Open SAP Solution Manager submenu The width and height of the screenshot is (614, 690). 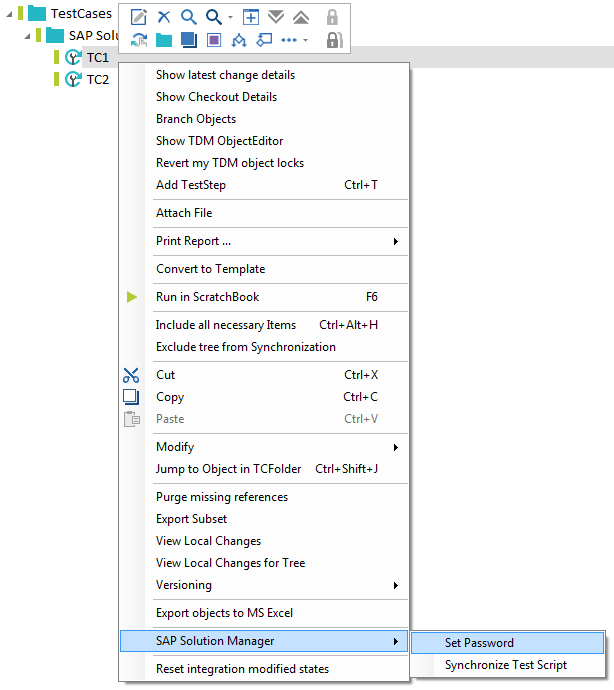[x=264, y=641]
